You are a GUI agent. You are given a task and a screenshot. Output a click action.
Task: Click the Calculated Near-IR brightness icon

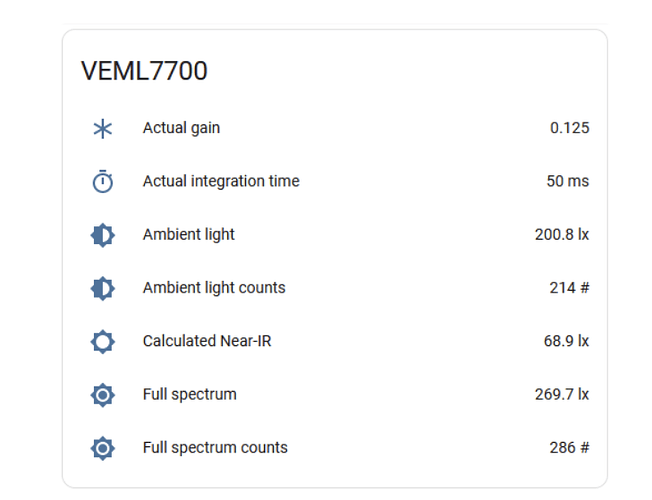coord(102,342)
